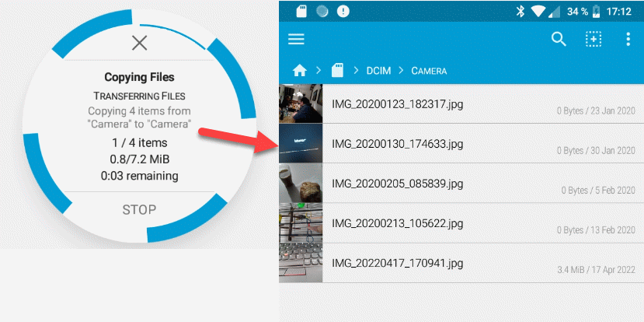644x322 pixels.
Task: Select the Camera breadcrumb folder
Action: [x=429, y=71]
